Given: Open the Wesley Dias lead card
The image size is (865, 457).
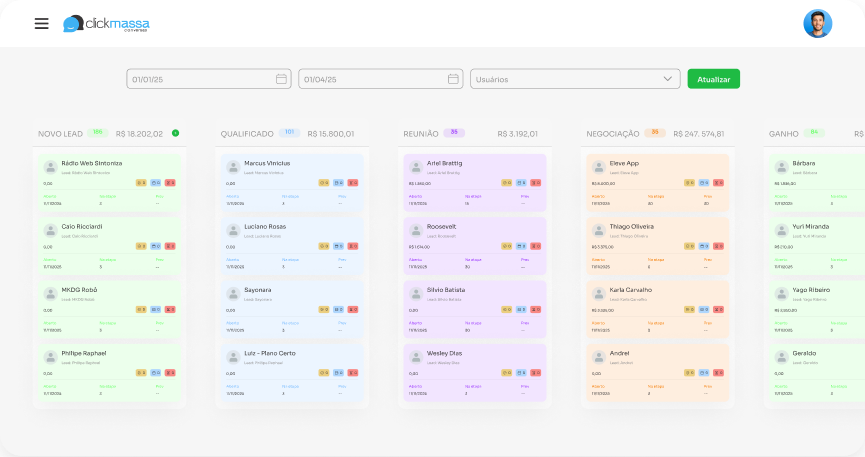Looking at the screenshot, I should pyautogui.click(x=474, y=370).
